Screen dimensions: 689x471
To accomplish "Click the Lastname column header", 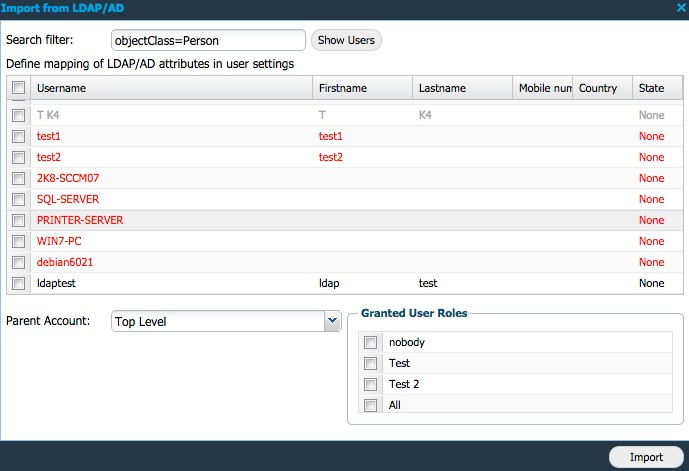I will click(462, 88).
